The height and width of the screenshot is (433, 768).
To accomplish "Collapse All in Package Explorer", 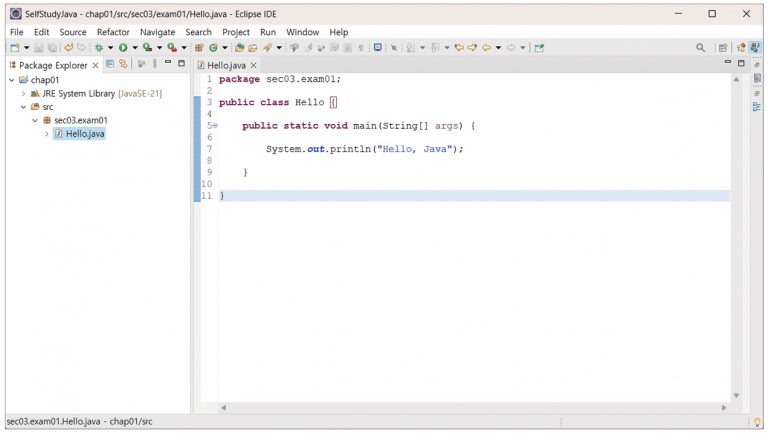I will pos(110,64).
